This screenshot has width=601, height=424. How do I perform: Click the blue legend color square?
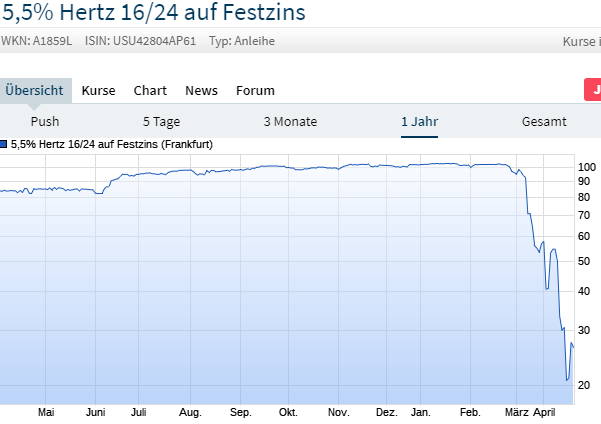click(x=4, y=144)
